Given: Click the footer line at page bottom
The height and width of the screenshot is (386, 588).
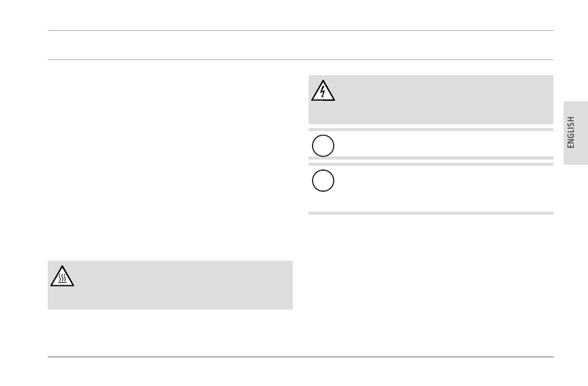Looking at the screenshot, I should tap(300, 357).
